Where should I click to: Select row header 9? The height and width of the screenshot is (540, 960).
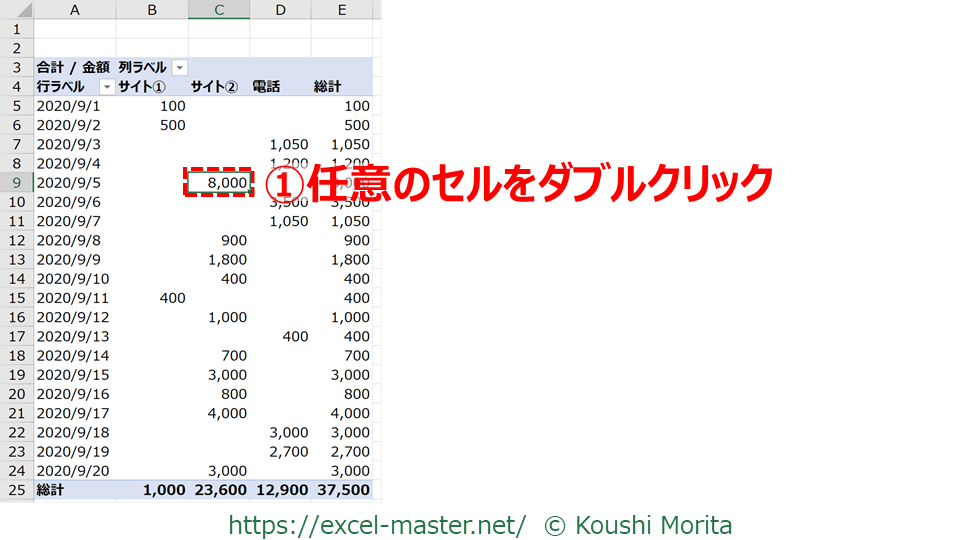click(16, 183)
